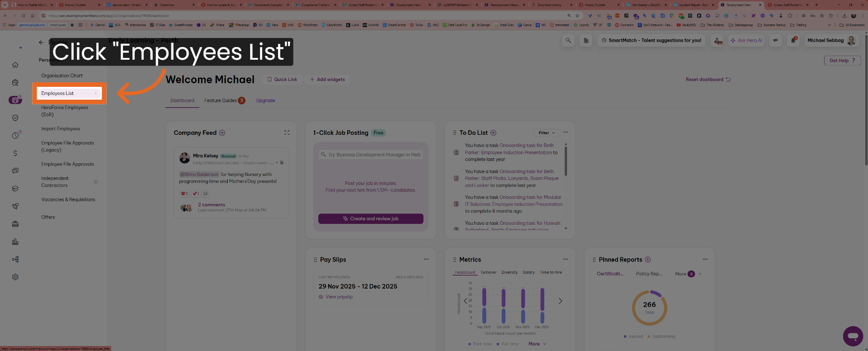This screenshot has height=351, width=868.
Task: Open the feedback chat icon in left rail
Action: tap(15, 171)
